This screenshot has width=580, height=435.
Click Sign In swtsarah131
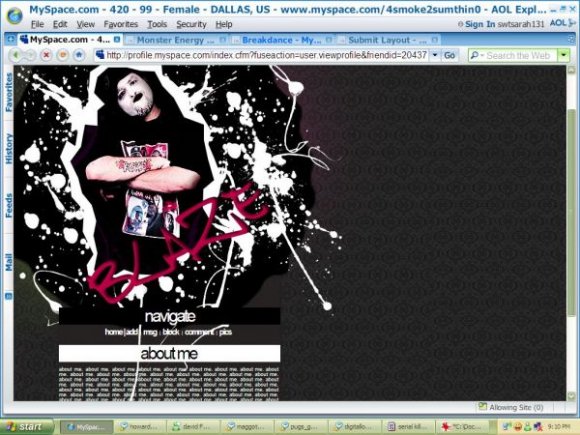(x=501, y=24)
